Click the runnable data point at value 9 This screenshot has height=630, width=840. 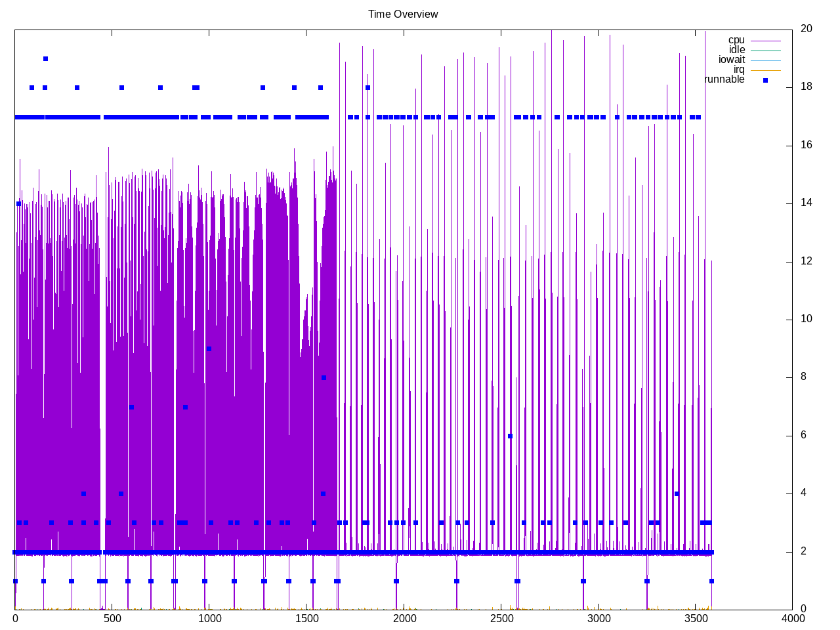209,348
